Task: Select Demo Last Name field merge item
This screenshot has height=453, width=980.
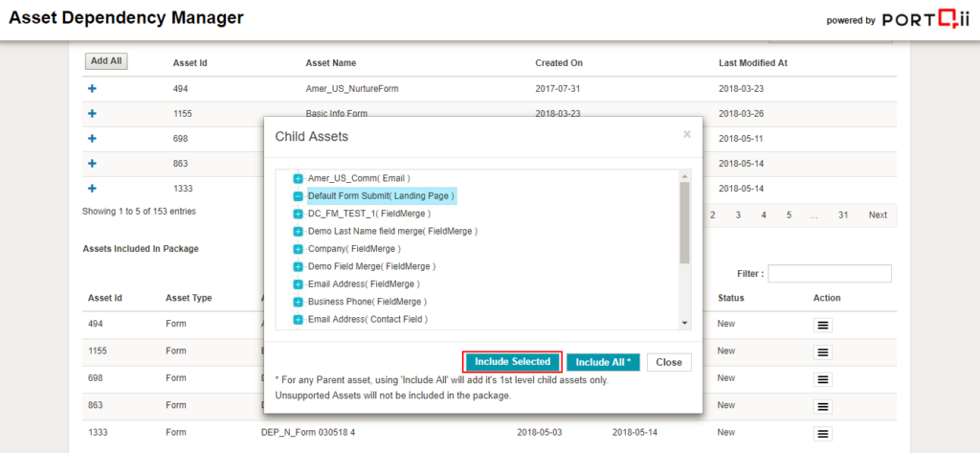Action: [392, 231]
